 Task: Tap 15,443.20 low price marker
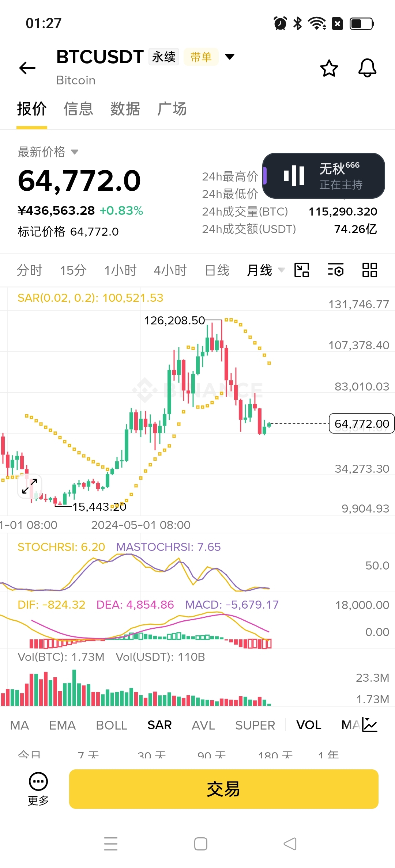(99, 507)
